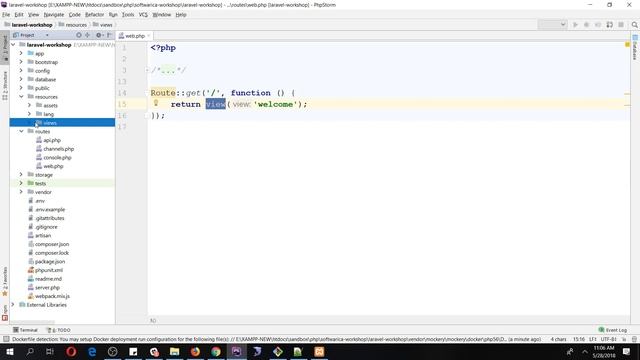Click the Project panel horizontal scrollbar
The height and width of the screenshot is (360, 640).
33,322
